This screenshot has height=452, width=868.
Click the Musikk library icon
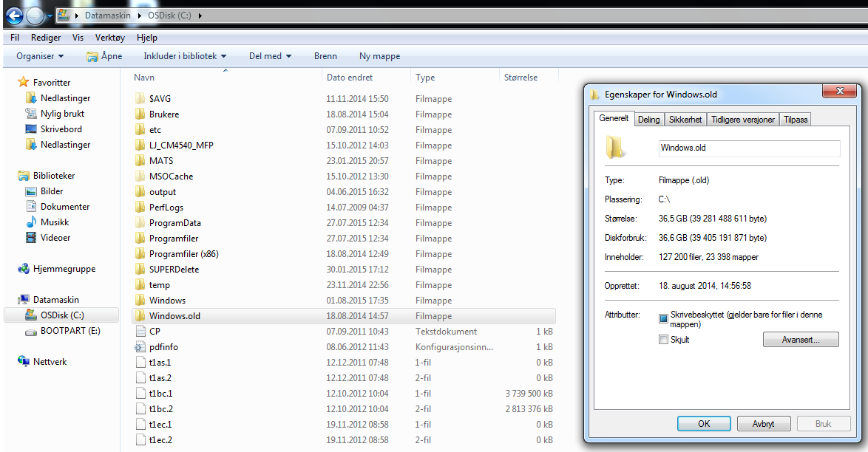pyautogui.click(x=31, y=222)
